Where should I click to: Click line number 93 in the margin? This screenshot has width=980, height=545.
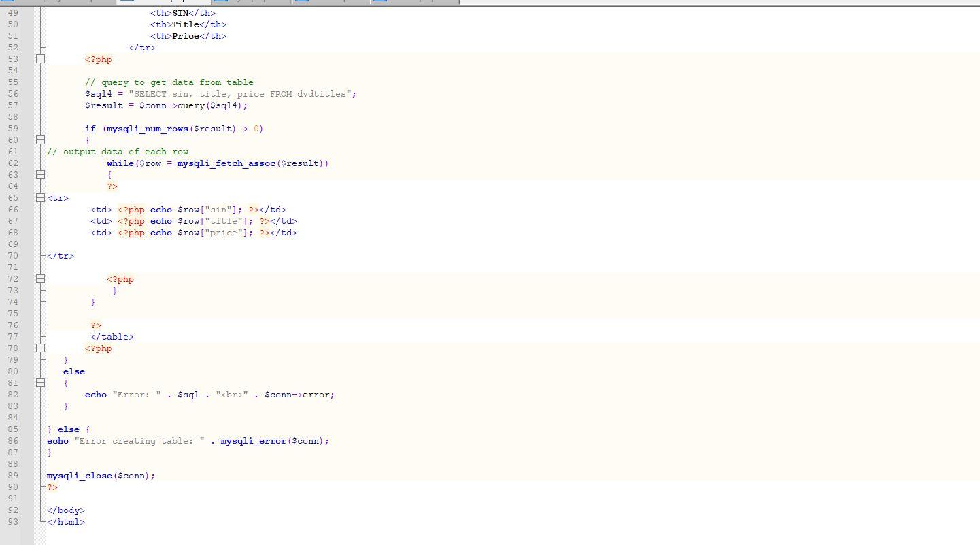click(13, 522)
